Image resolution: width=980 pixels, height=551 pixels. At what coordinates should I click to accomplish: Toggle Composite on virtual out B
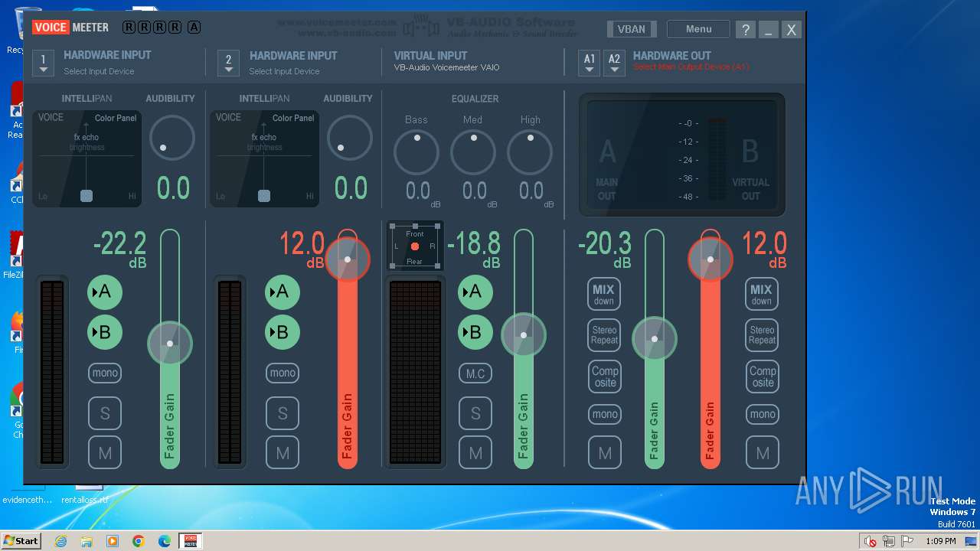point(762,377)
